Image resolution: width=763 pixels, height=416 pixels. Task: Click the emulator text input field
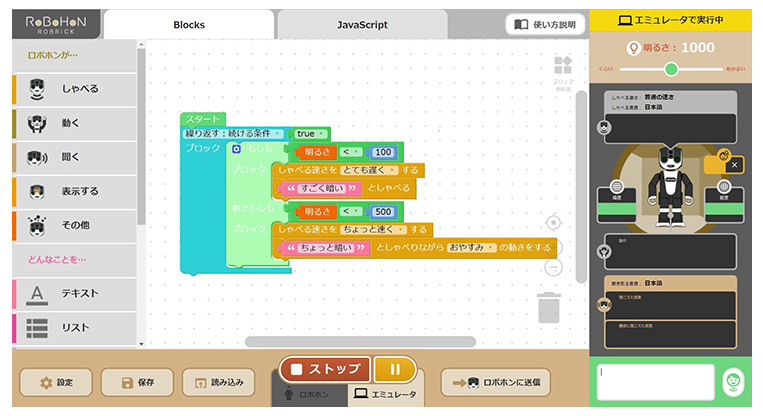click(x=656, y=382)
